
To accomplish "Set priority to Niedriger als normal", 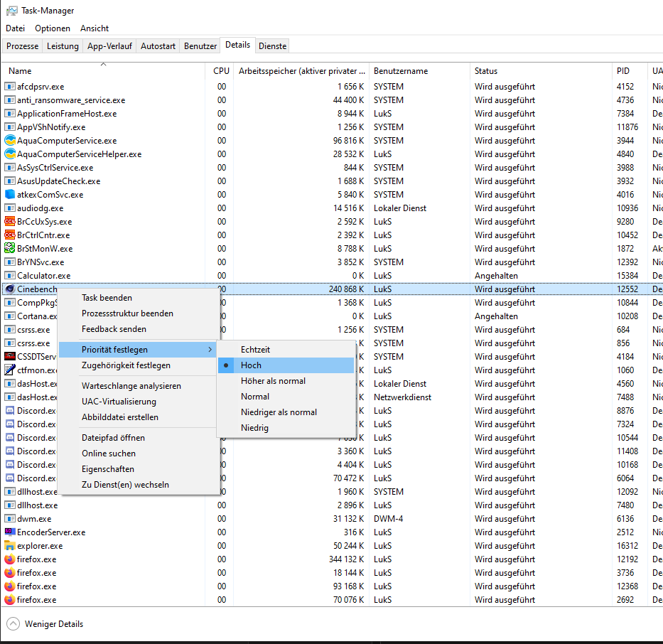I will [286, 412].
